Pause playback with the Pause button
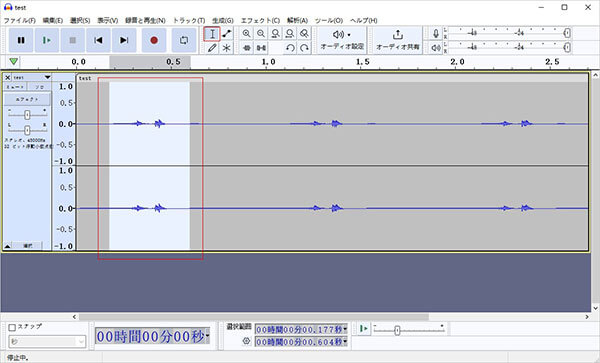This screenshot has width=600, height=363. point(21,40)
